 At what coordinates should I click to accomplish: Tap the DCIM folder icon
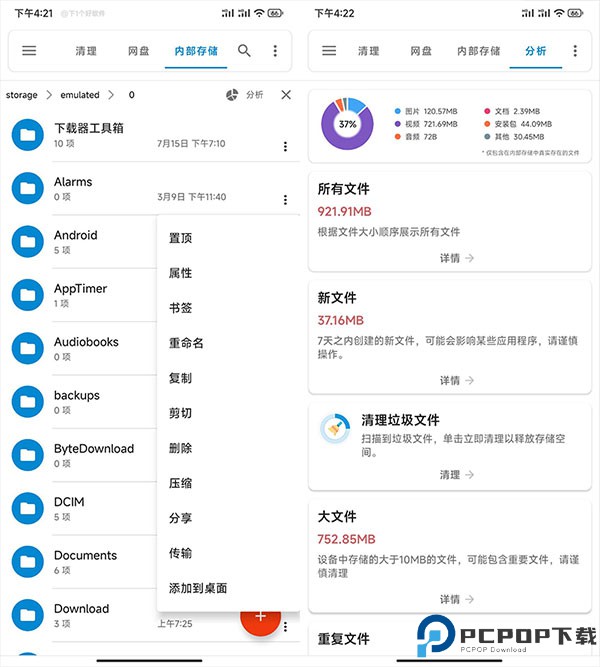click(x=28, y=508)
